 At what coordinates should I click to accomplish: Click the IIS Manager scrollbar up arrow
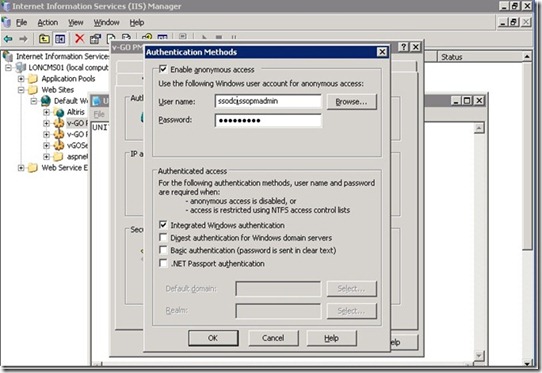click(x=527, y=56)
